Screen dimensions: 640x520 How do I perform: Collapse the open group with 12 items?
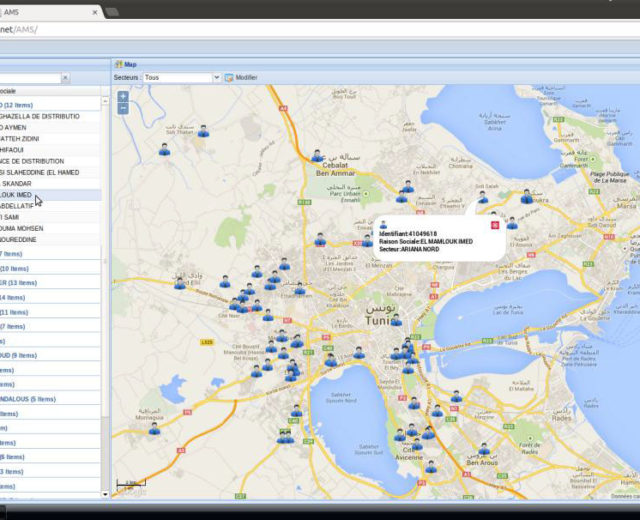pyautogui.click(x=20, y=104)
